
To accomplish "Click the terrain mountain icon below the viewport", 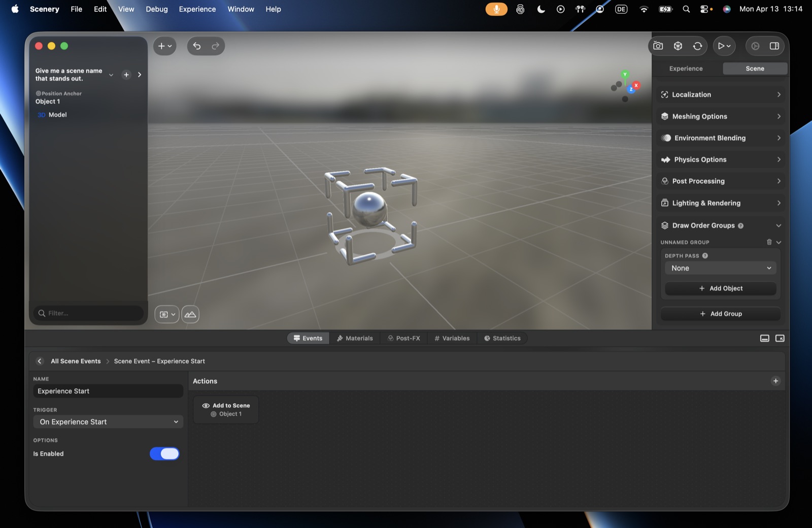I will 190,314.
